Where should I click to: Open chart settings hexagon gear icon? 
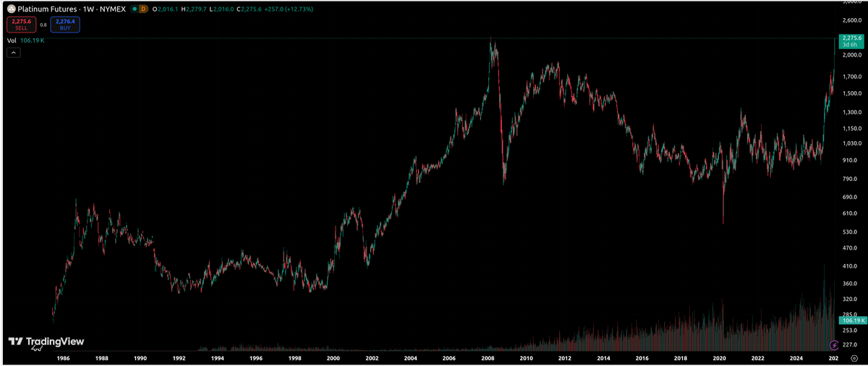coord(854,357)
